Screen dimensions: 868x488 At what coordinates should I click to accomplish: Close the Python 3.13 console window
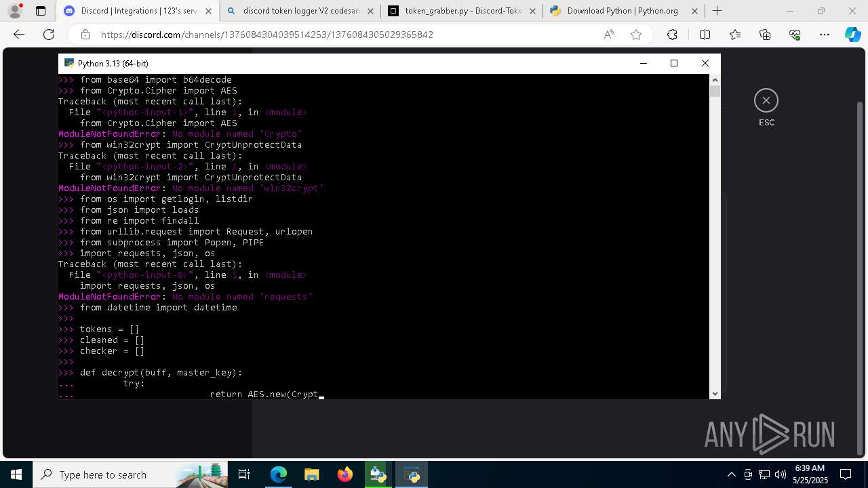pos(705,63)
